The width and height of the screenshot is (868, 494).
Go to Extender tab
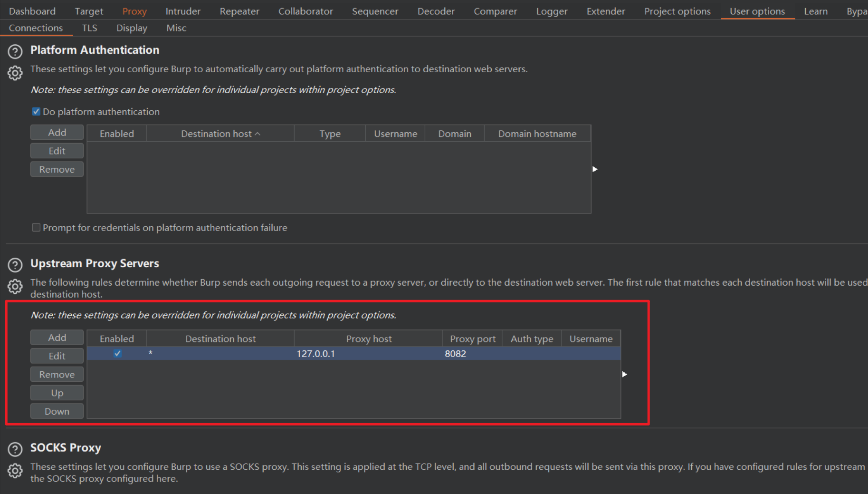[x=606, y=11]
